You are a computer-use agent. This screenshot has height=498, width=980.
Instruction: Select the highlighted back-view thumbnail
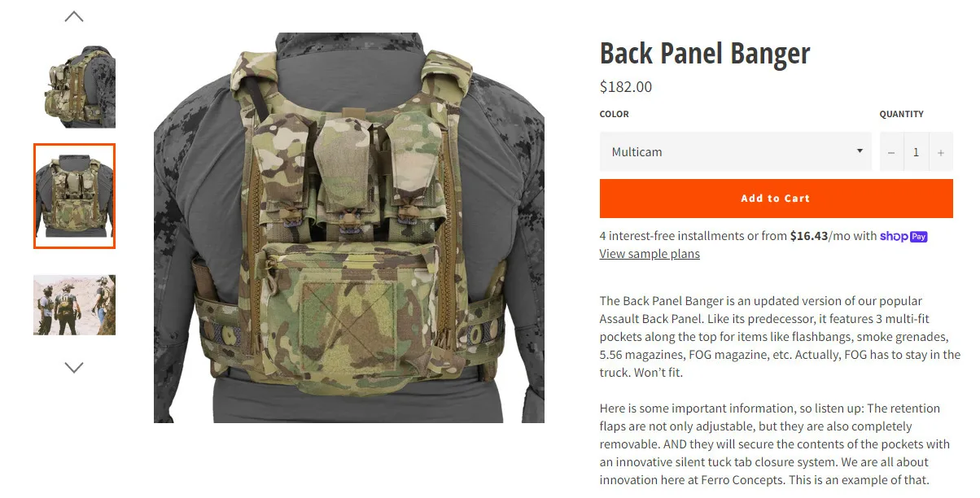74,196
